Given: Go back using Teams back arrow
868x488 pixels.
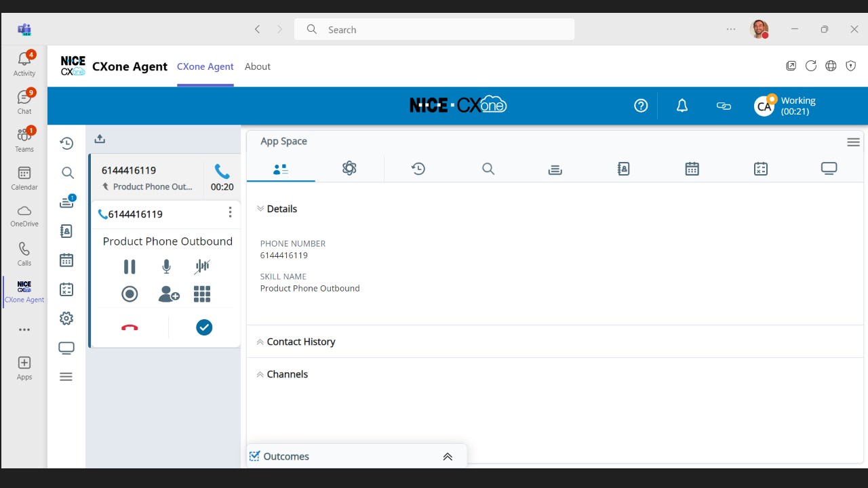Looking at the screenshot, I should [257, 29].
